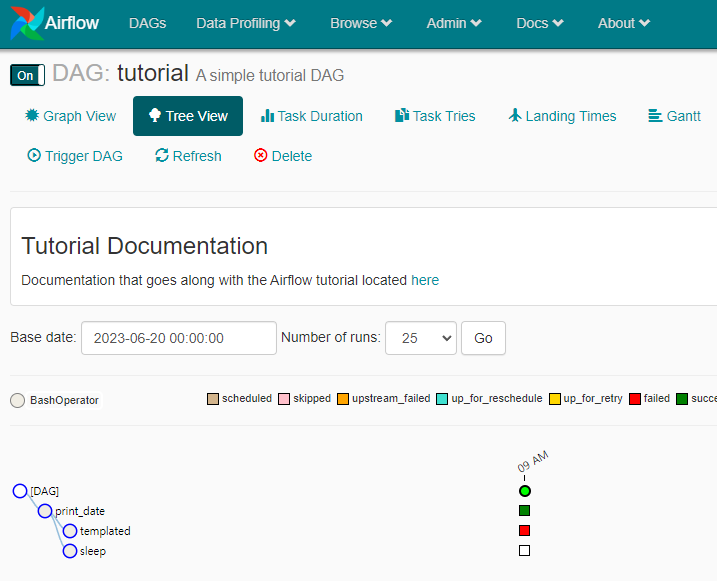This screenshot has height=581, width=717.
Task: Expand the About dropdown menu
Action: [x=624, y=23]
